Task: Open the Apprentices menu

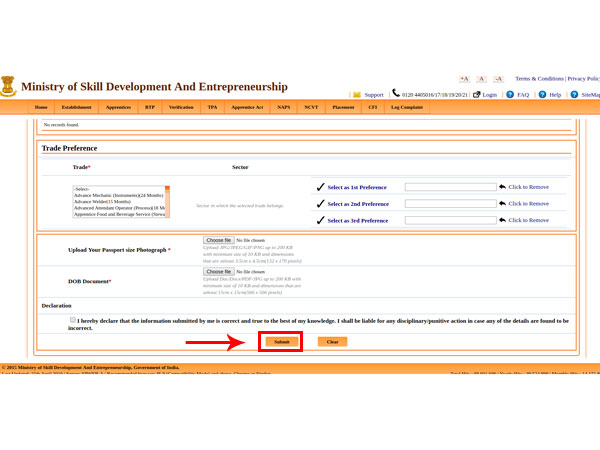Action: [x=118, y=107]
